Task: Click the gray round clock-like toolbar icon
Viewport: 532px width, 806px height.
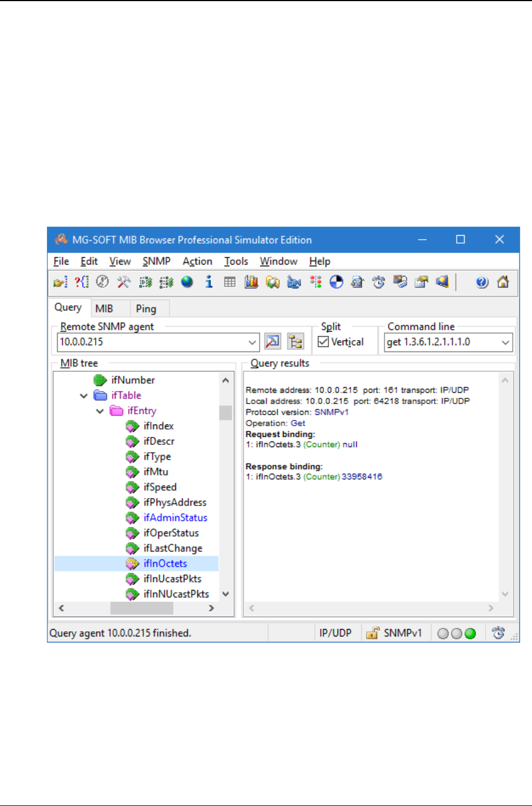Action: click(x=102, y=281)
